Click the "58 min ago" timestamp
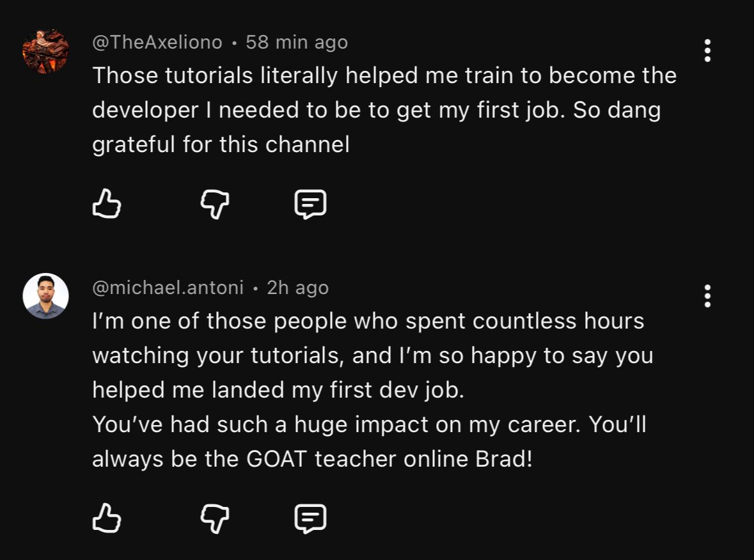Viewport: 754px width, 560px height. pos(297,42)
